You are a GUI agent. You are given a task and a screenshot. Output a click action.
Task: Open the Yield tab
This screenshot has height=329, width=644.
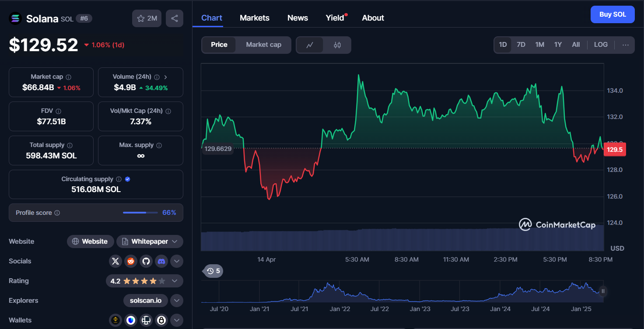335,18
